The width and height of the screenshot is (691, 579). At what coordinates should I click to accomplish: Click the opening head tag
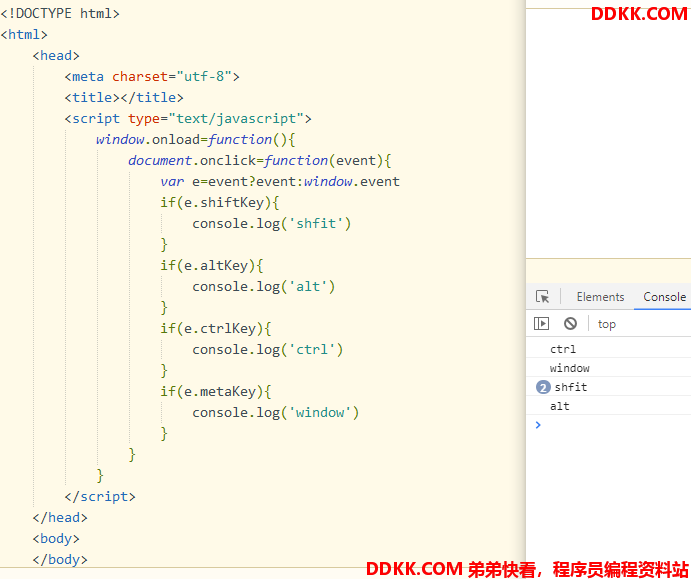[56, 56]
